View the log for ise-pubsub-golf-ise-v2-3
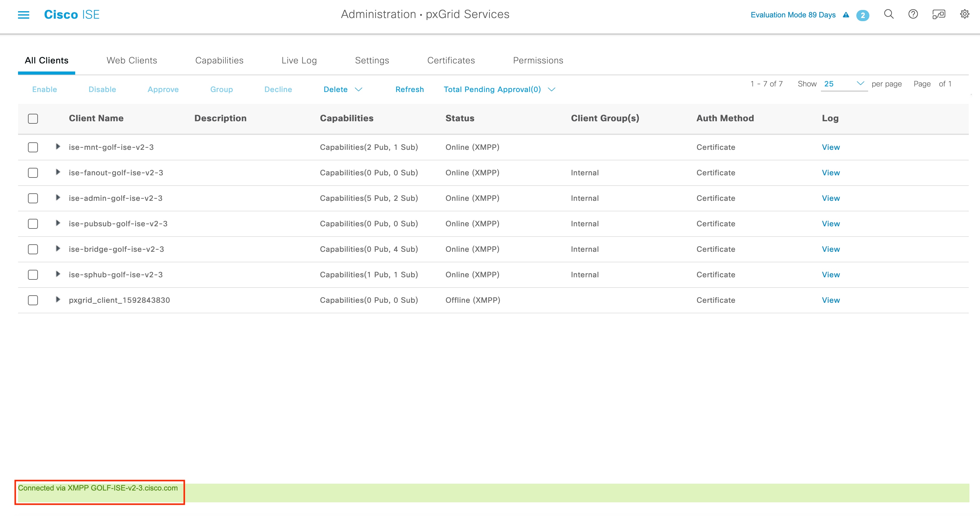Viewport: 980px width, 516px height. 831,224
